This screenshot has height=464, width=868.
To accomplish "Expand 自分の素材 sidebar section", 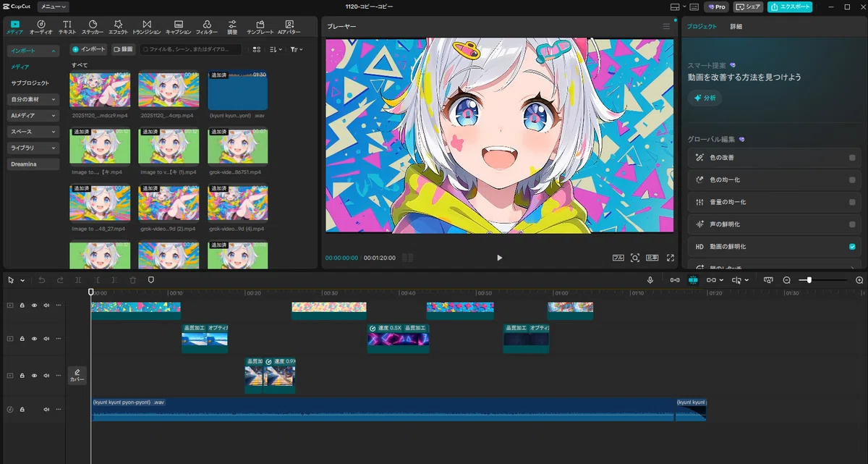I will [33, 99].
